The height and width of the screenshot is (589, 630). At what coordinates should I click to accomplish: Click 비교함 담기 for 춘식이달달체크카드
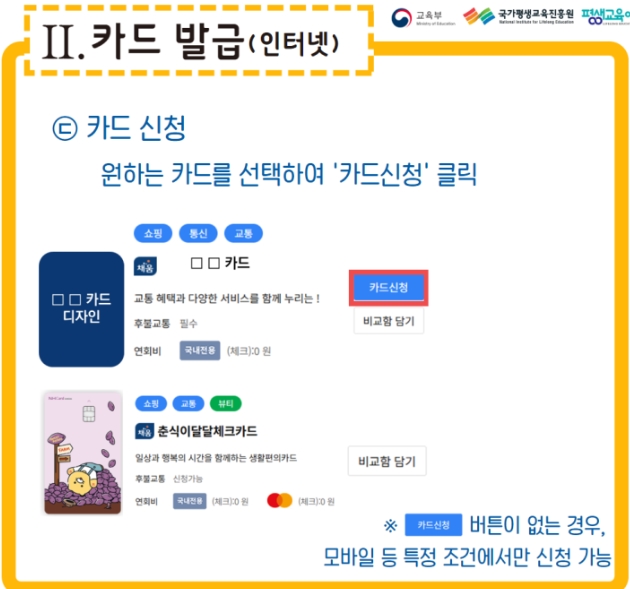point(387,461)
